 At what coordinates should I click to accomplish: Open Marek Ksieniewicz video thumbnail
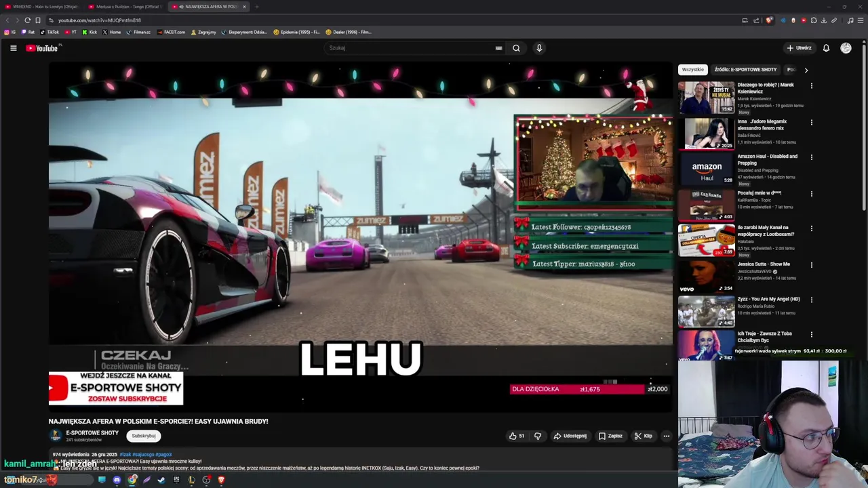pos(706,98)
